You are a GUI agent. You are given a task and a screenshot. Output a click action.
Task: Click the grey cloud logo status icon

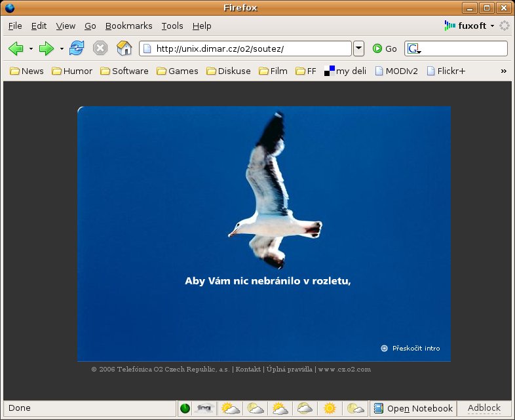click(204, 408)
